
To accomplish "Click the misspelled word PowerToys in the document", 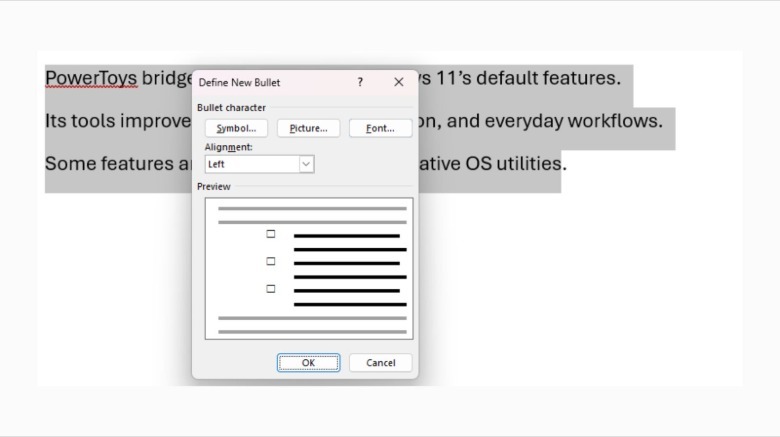I will tap(91, 78).
